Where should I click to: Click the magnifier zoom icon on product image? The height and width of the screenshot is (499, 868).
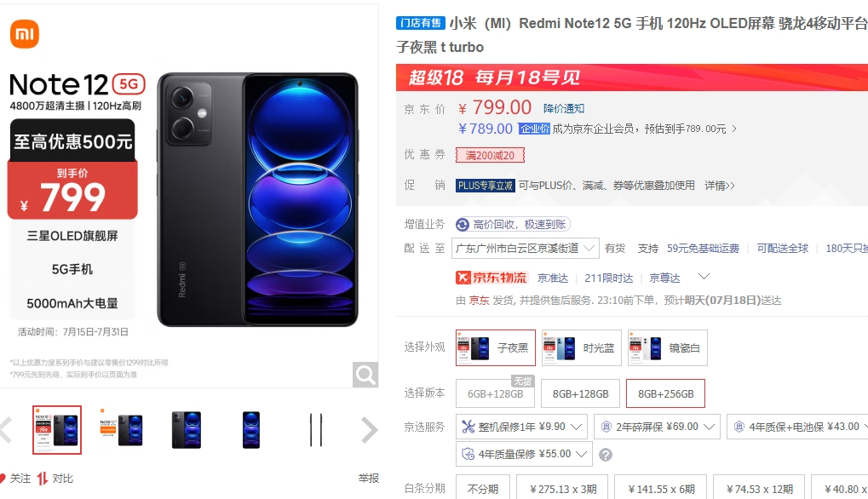pyautogui.click(x=365, y=375)
